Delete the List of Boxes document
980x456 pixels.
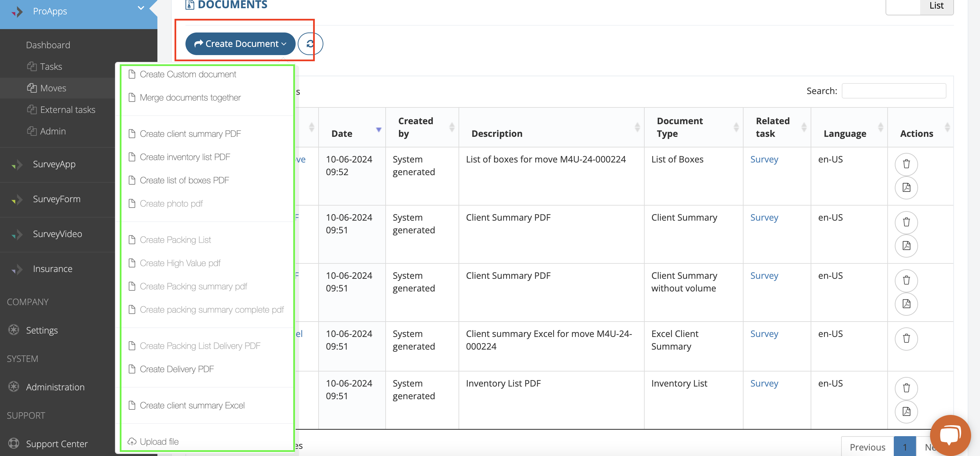coord(906,164)
